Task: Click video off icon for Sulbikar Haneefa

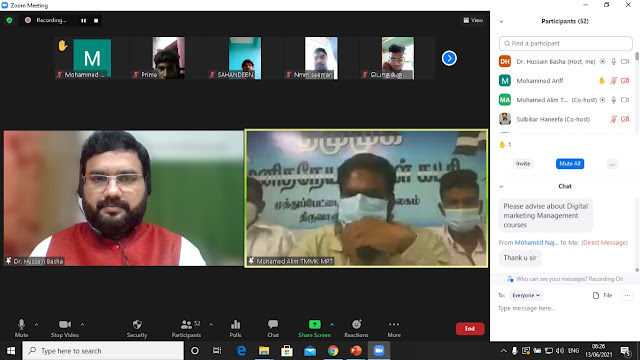Action: tap(625, 119)
